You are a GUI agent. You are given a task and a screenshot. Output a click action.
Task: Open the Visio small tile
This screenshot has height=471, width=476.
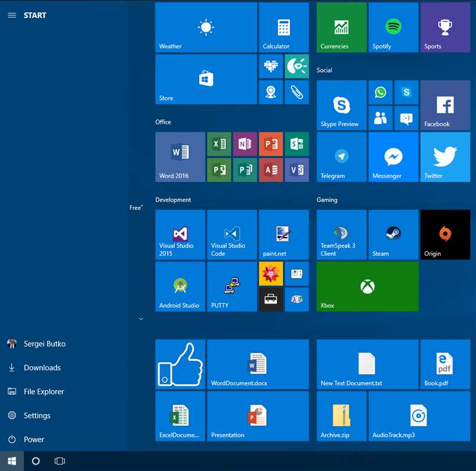[x=297, y=170]
